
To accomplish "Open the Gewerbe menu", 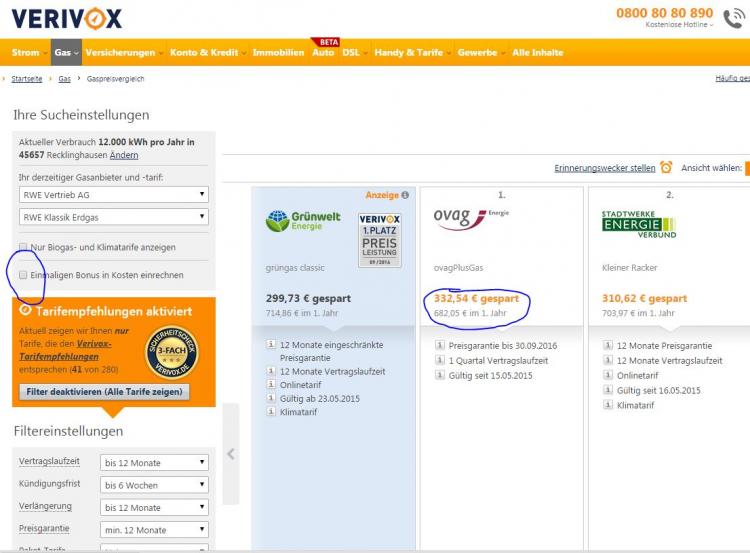I will [481, 52].
